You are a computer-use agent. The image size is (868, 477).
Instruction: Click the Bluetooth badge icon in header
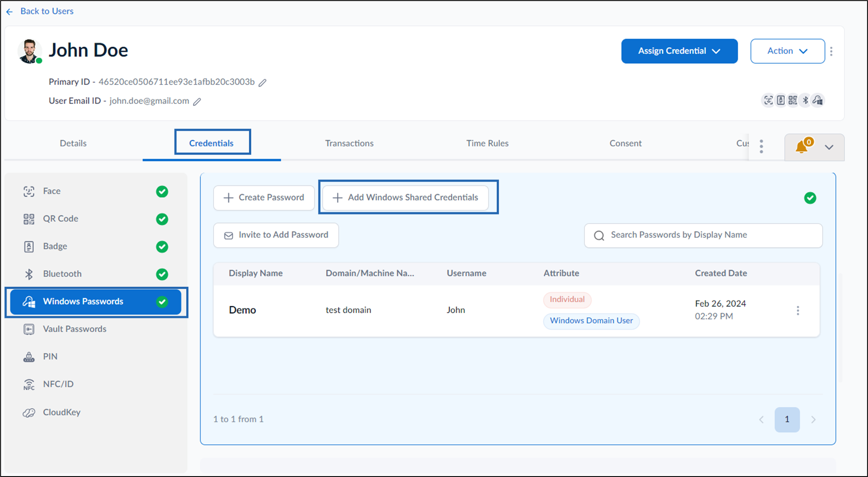click(805, 101)
